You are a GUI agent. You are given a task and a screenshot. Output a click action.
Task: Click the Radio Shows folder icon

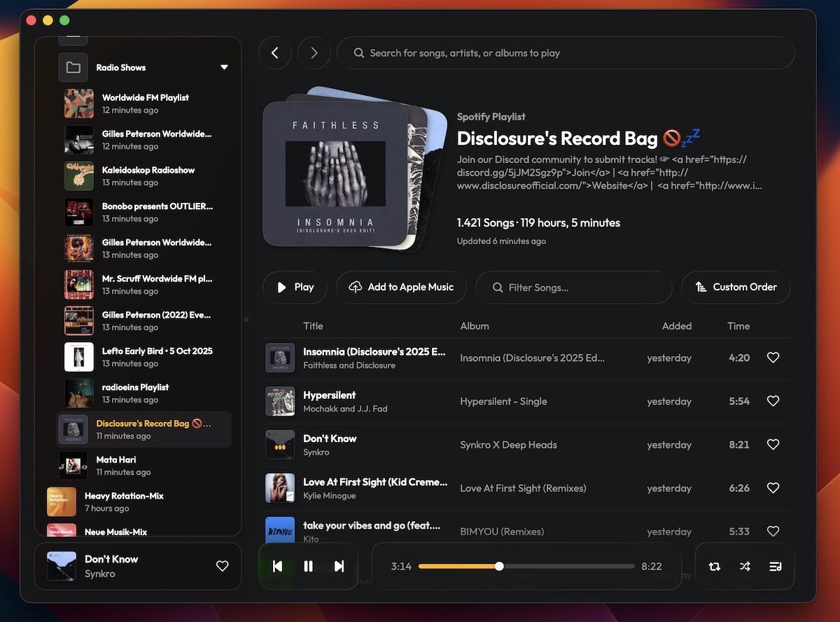tap(73, 68)
